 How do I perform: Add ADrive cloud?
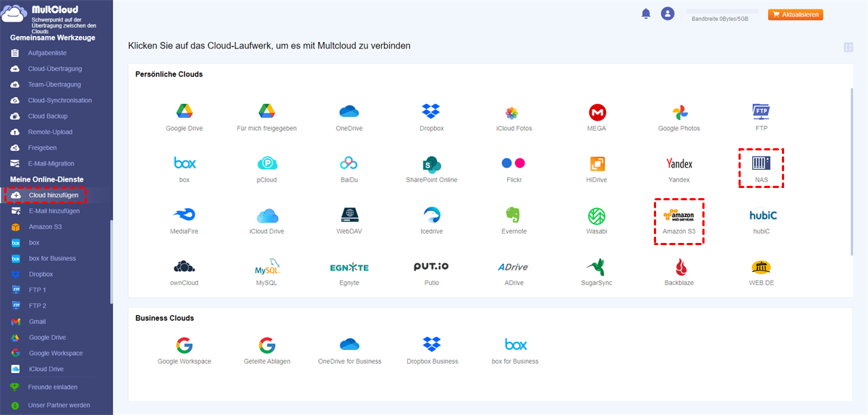(x=514, y=267)
